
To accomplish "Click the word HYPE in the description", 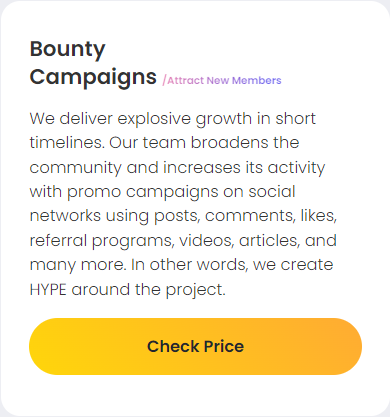I will (x=48, y=289).
